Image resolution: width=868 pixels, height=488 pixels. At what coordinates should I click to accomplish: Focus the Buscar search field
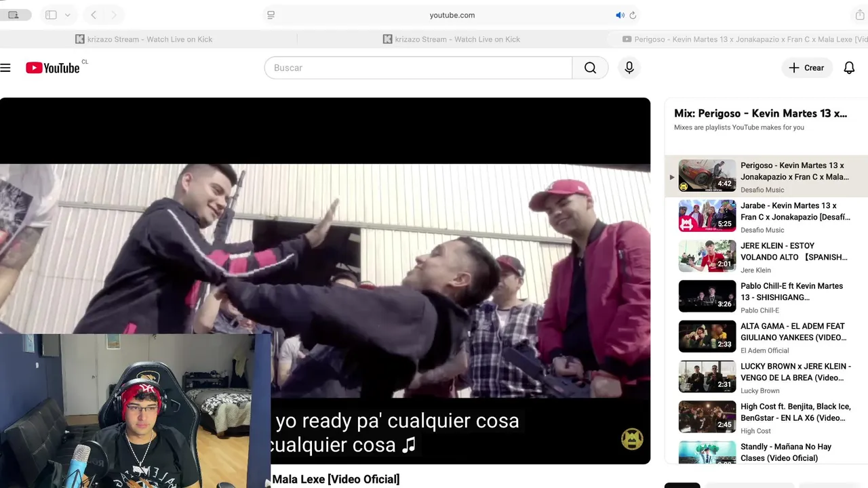pos(418,68)
